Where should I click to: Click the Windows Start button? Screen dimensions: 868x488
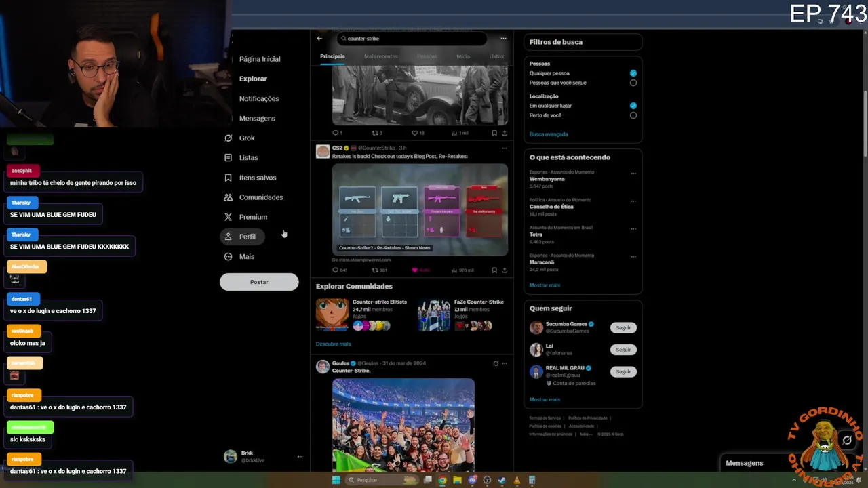click(x=336, y=480)
